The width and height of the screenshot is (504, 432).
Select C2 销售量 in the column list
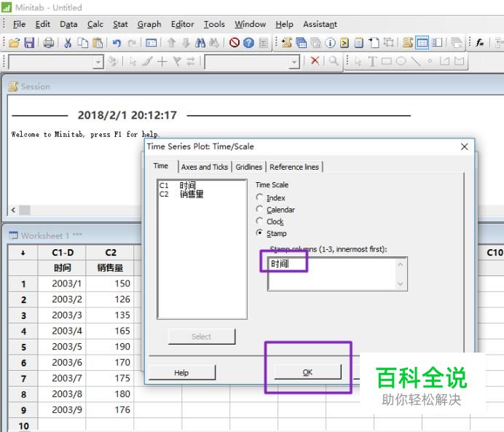(x=181, y=194)
